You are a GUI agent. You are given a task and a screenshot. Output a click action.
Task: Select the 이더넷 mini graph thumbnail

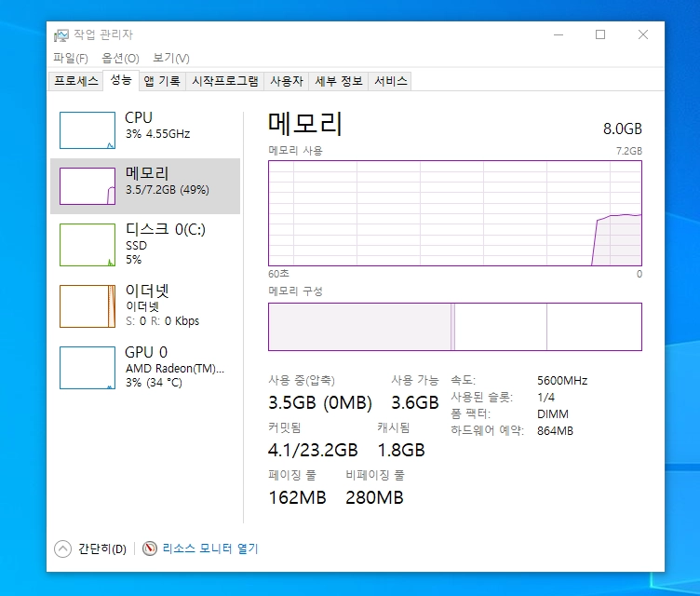click(x=87, y=306)
